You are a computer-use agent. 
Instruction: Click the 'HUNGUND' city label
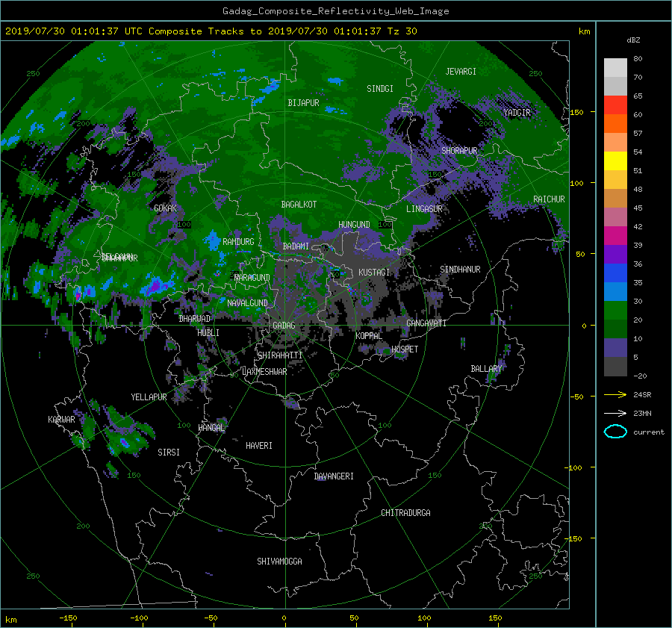(354, 225)
